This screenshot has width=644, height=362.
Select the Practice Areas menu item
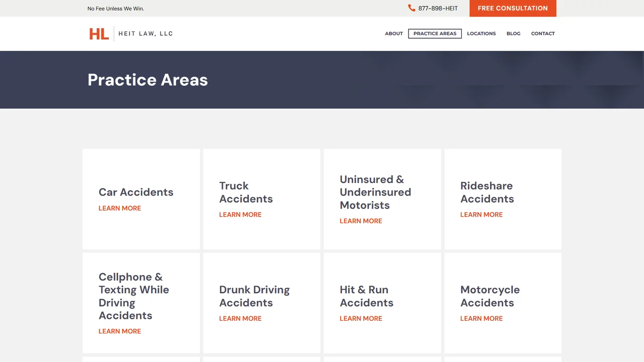pyautogui.click(x=435, y=34)
